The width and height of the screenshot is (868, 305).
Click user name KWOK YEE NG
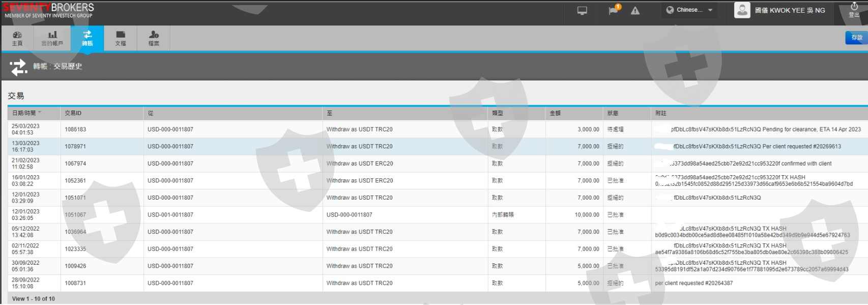pos(790,10)
